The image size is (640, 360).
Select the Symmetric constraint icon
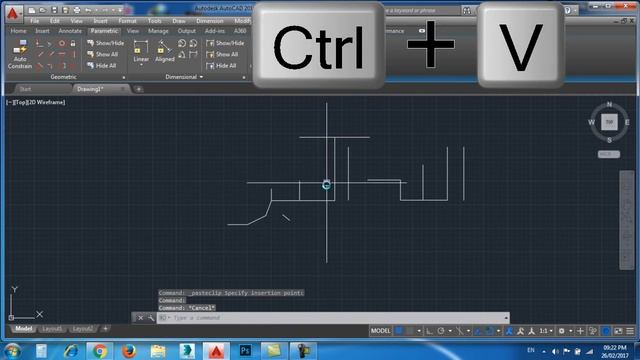coord(63,65)
